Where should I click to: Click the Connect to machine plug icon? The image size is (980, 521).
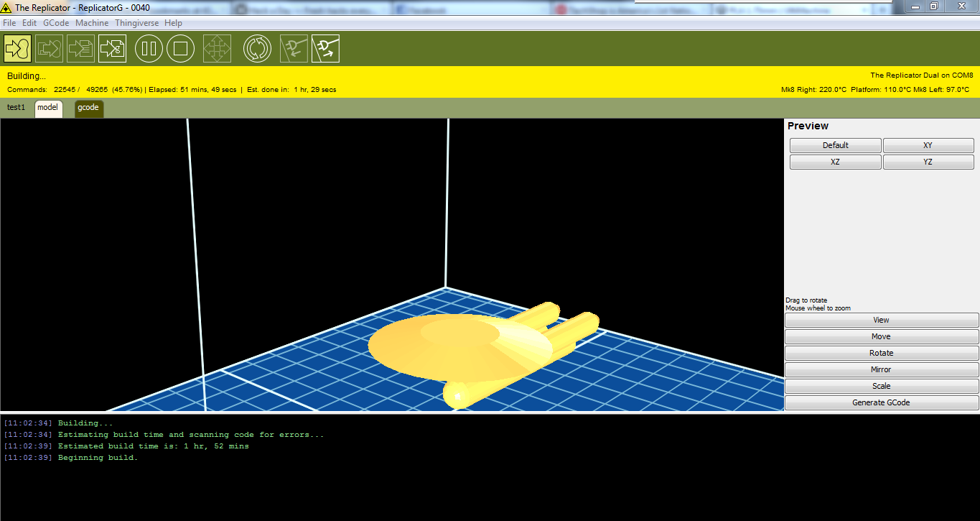pos(294,48)
